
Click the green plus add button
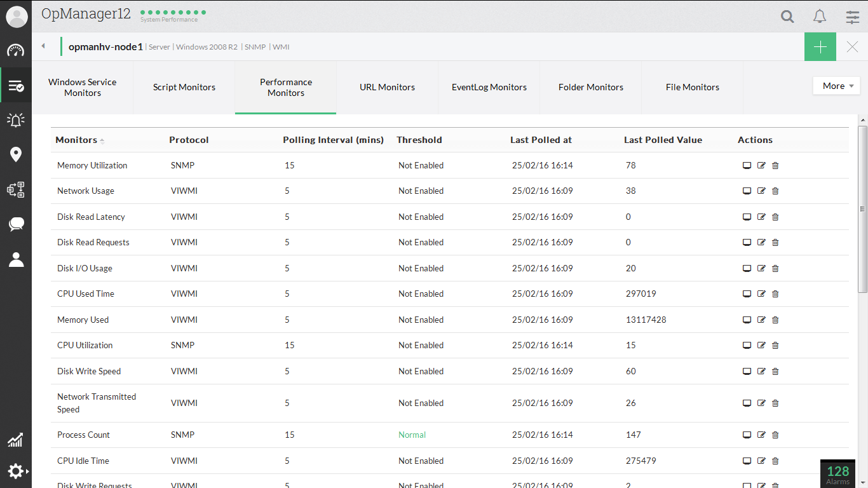point(820,47)
